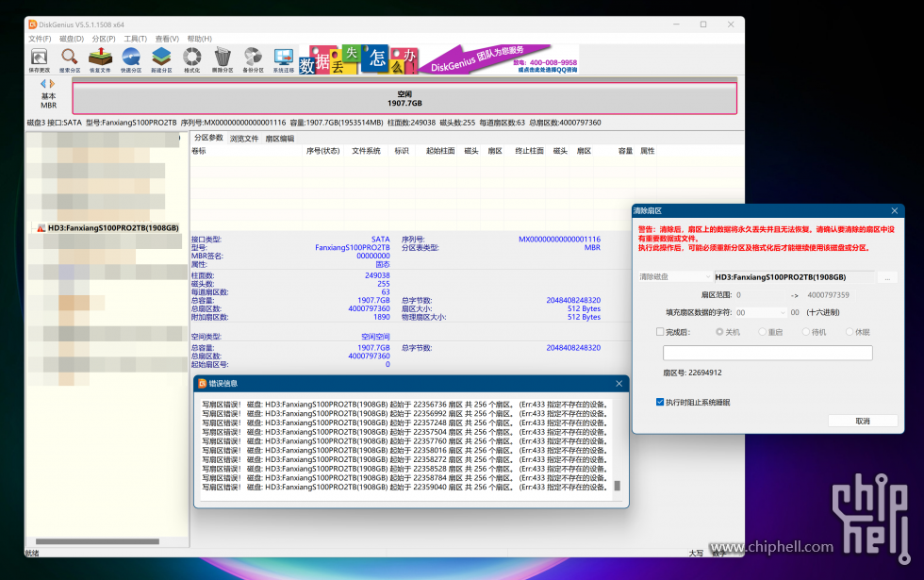This screenshot has width=924, height=580.
Task: Click the DiskGenius app icon in the title bar
Action: pos(33,25)
